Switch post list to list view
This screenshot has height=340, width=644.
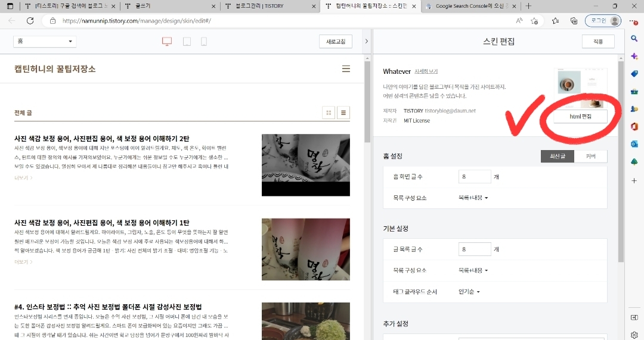coord(343,113)
